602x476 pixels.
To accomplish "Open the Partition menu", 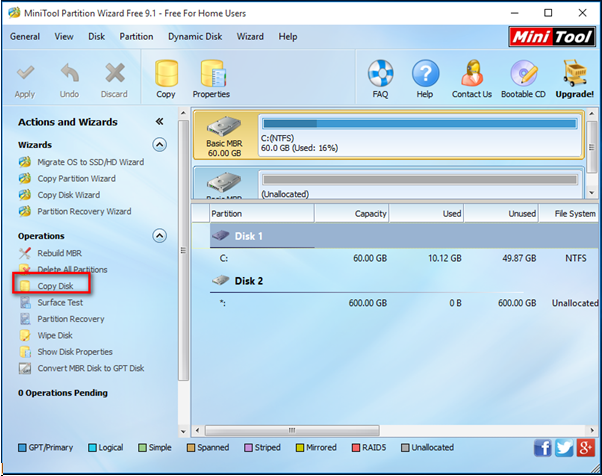I will pyautogui.click(x=136, y=36).
